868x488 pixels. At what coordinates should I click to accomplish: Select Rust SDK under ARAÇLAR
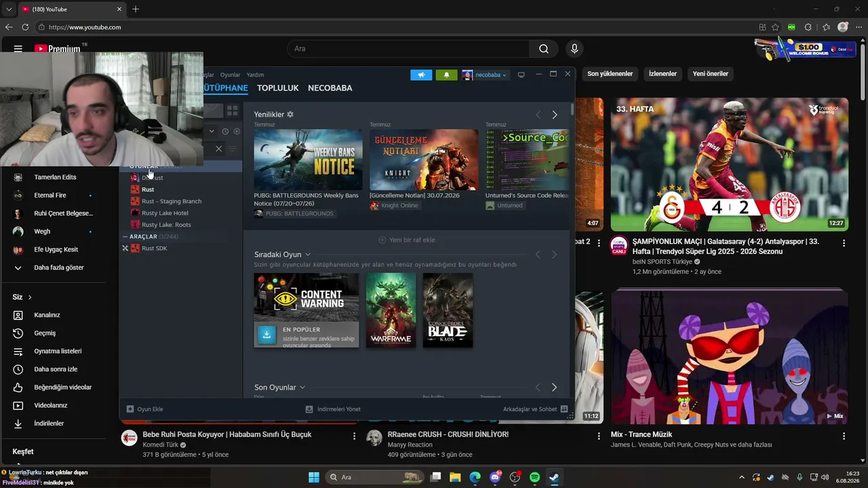point(154,248)
